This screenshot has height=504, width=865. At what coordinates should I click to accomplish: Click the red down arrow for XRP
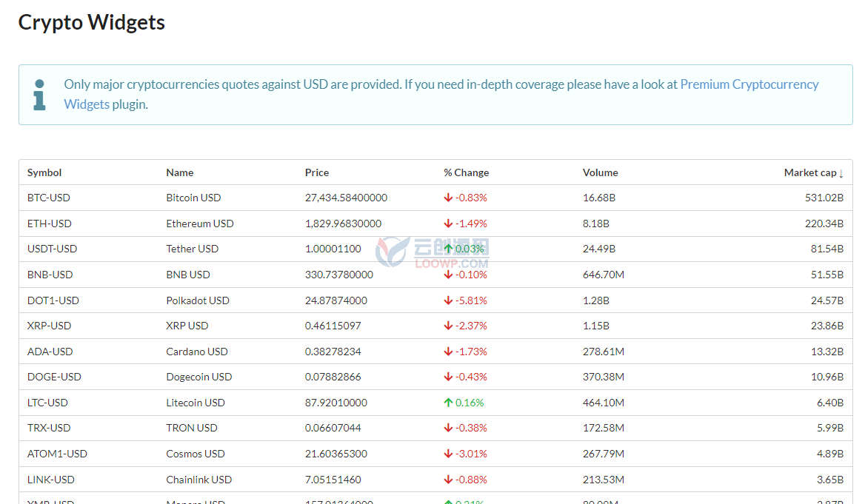pyautogui.click(x=448, y=326)
